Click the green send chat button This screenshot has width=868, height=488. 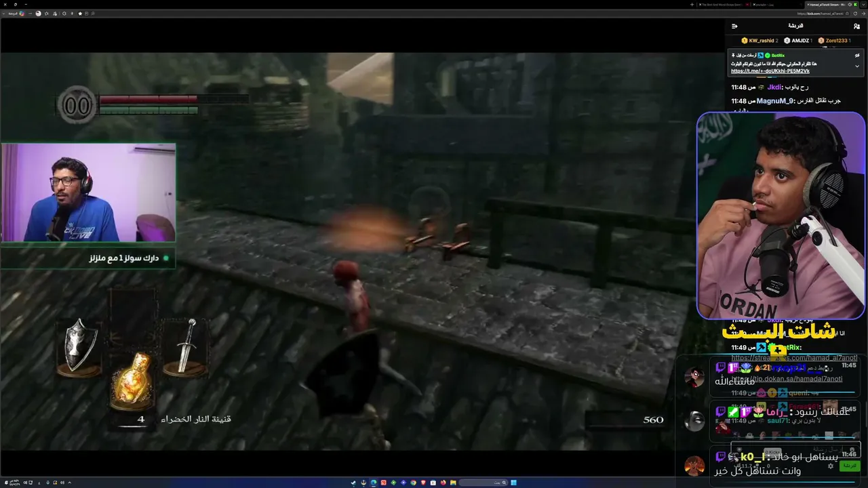[x=849, y=466]
